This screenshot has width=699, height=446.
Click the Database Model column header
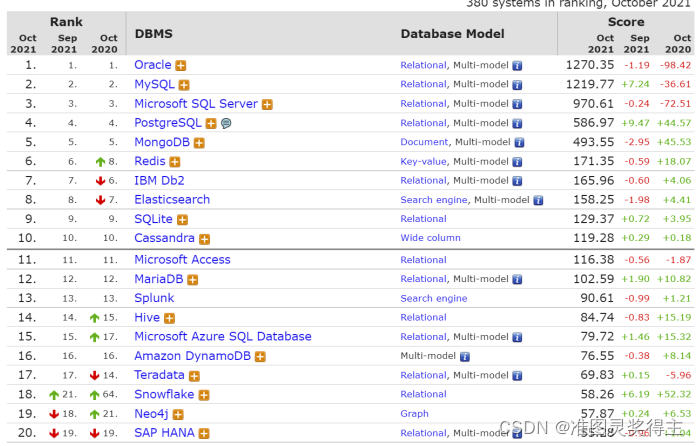point(452,34)
